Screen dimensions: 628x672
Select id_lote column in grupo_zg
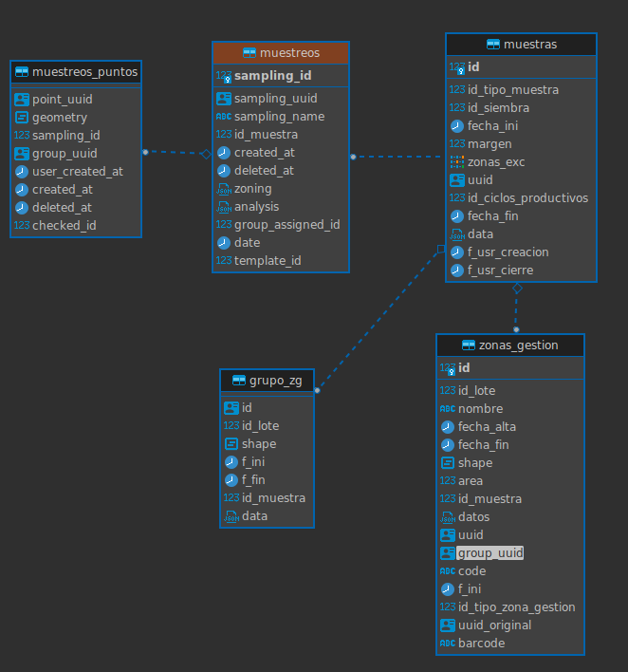point(261,426)
